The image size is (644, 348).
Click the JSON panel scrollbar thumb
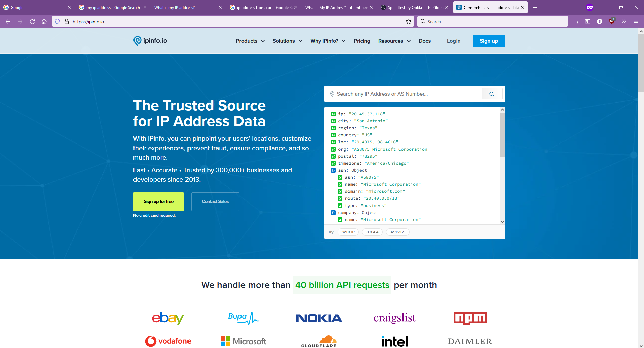click(502, 134)
